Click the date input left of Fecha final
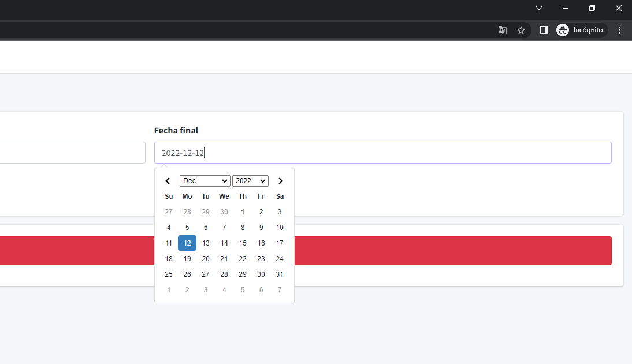This screenshot has height=364, width=632. (73, 153)
